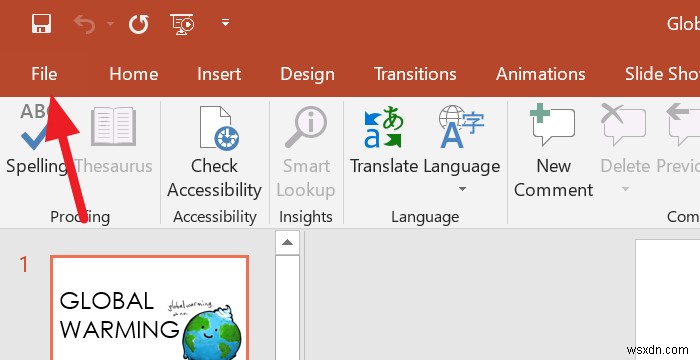Switch to the Home tab

click(x=133, y=74)
